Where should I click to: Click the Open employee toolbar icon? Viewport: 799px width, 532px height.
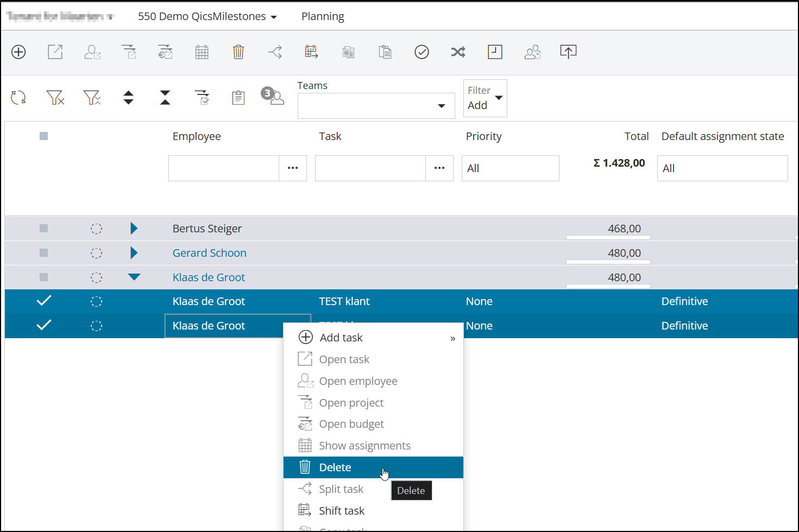click(x=92, y=52)
